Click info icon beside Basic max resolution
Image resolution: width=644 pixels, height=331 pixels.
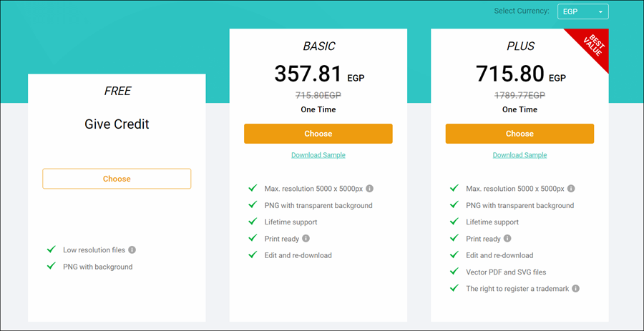[370, 189]
